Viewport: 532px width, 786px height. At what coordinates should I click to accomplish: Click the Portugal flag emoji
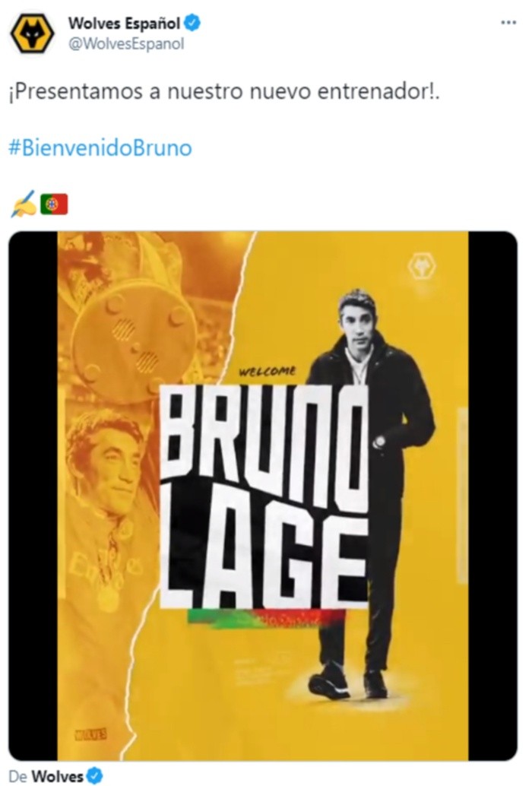coord(54,204)
